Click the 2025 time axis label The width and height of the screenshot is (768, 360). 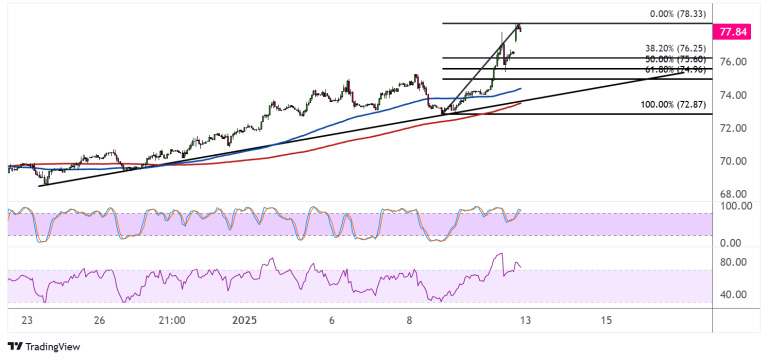[244, 321]
